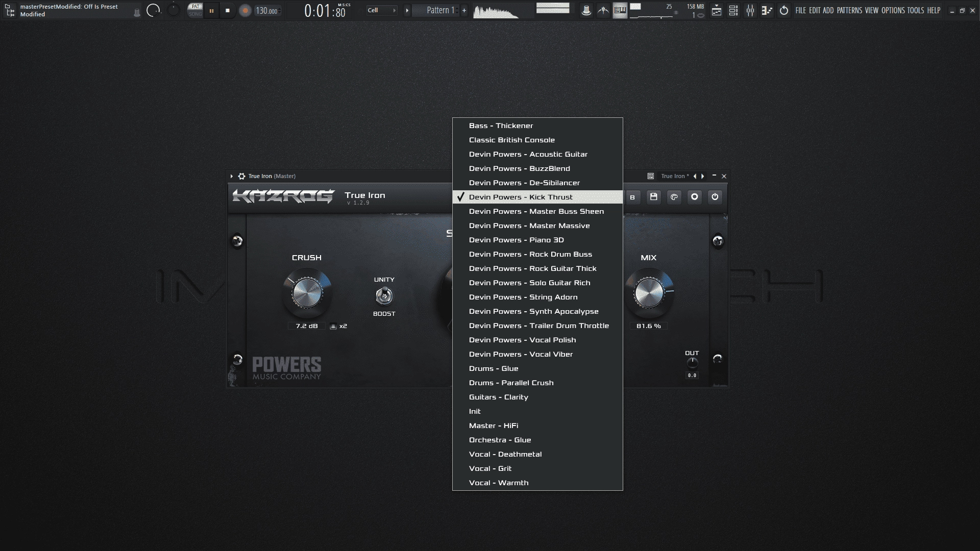Click the CRUSH value field 7.2 dB
Screen dimensions: 980x551
[306, 326]
